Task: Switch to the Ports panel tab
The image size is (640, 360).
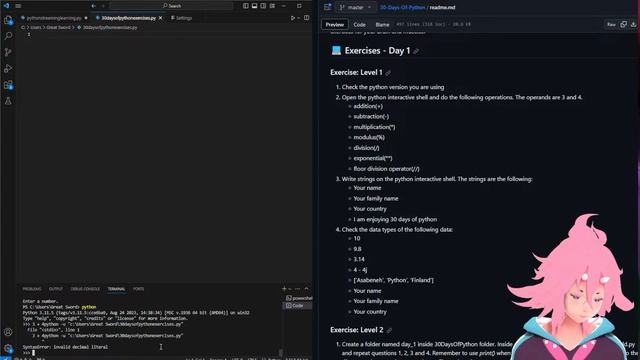Action: [x=138, y=289]
